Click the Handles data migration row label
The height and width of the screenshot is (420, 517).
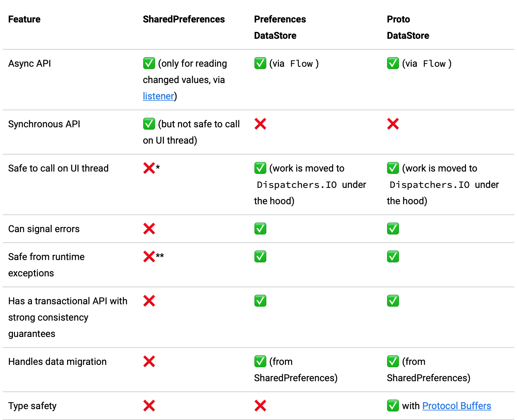pyautogui.click(x=57, y=361)
